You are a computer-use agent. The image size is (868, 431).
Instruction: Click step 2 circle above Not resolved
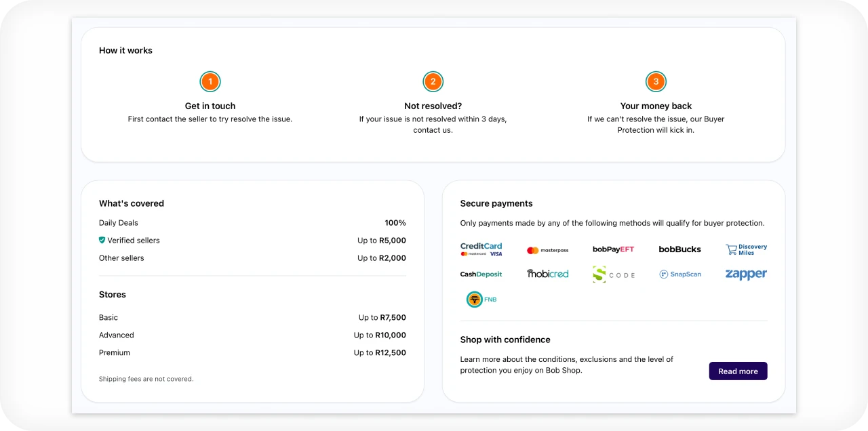[433, 82]
